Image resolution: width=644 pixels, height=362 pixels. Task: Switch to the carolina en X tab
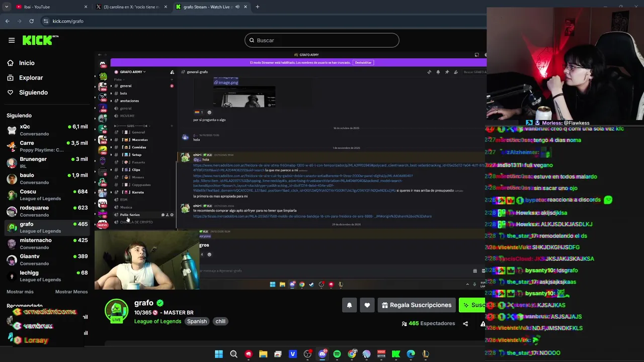[132, 7]
